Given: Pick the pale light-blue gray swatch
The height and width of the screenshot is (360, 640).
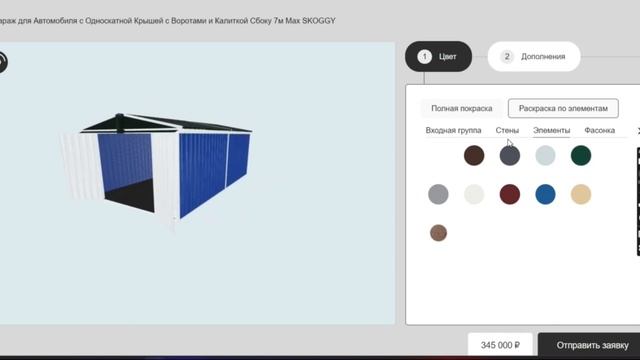Looking at the screenshot, I should [545, 156].
